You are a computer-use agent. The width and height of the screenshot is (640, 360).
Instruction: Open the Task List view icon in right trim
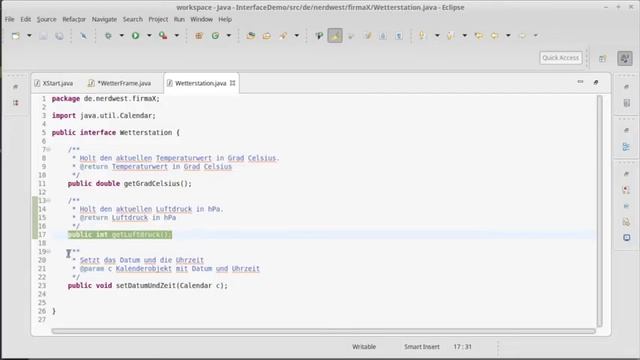[627, 102]
